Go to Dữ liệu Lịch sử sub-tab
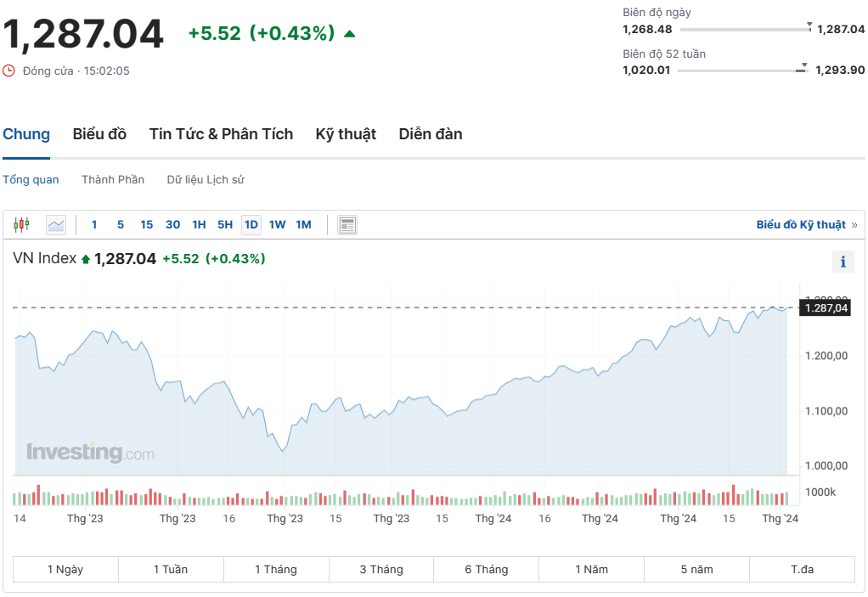The width and height of the screenshot is (868, 597). coord(206,179)
